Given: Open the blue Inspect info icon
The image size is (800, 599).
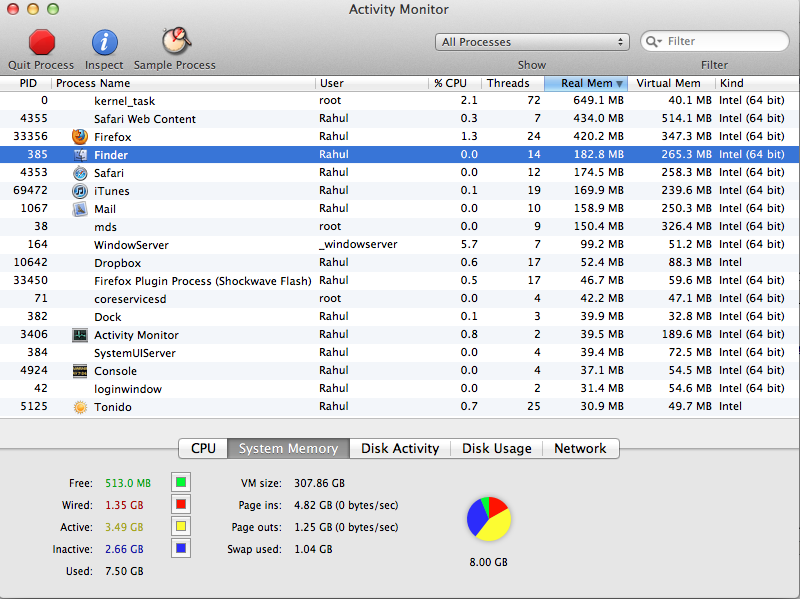Looking at the screenshot, I should (105, 42).
